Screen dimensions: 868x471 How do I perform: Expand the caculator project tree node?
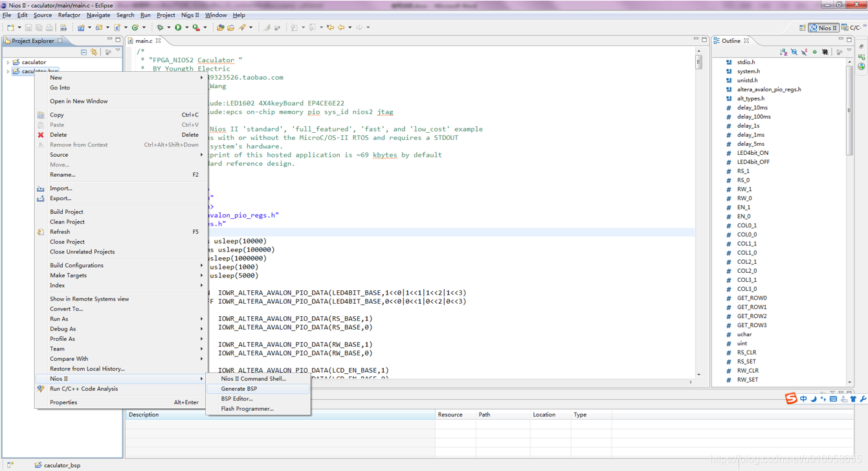[x=8, y=62]
